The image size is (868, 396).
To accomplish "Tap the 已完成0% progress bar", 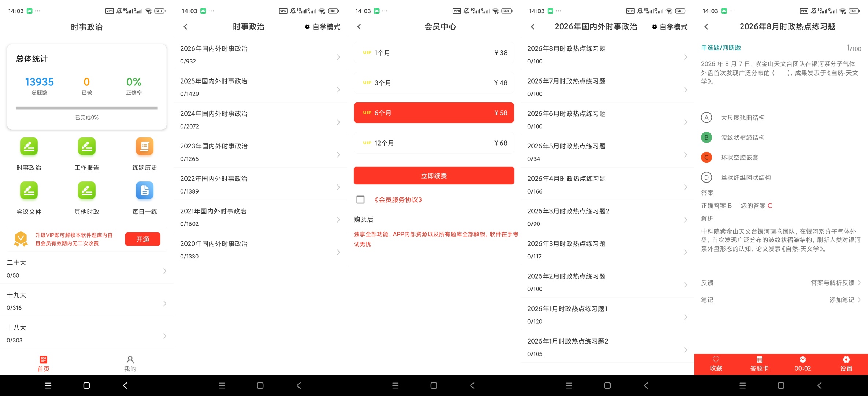I will click(87, 108).
